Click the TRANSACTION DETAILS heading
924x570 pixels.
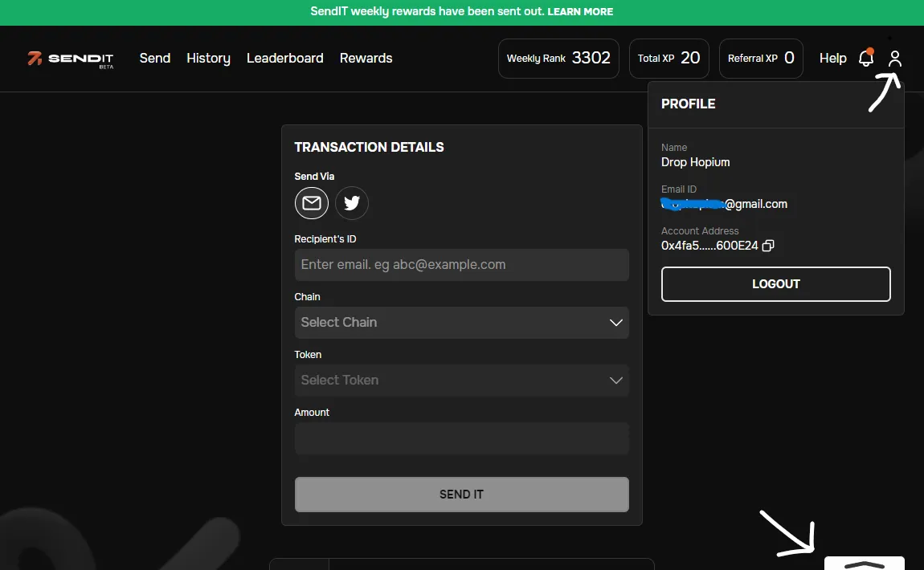[x=369, y=147]
